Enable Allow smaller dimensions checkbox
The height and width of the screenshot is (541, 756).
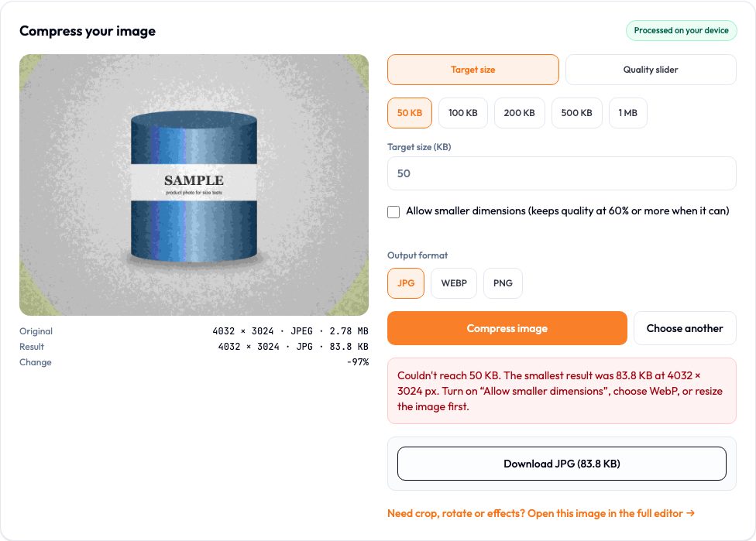[x=393, y=212]
